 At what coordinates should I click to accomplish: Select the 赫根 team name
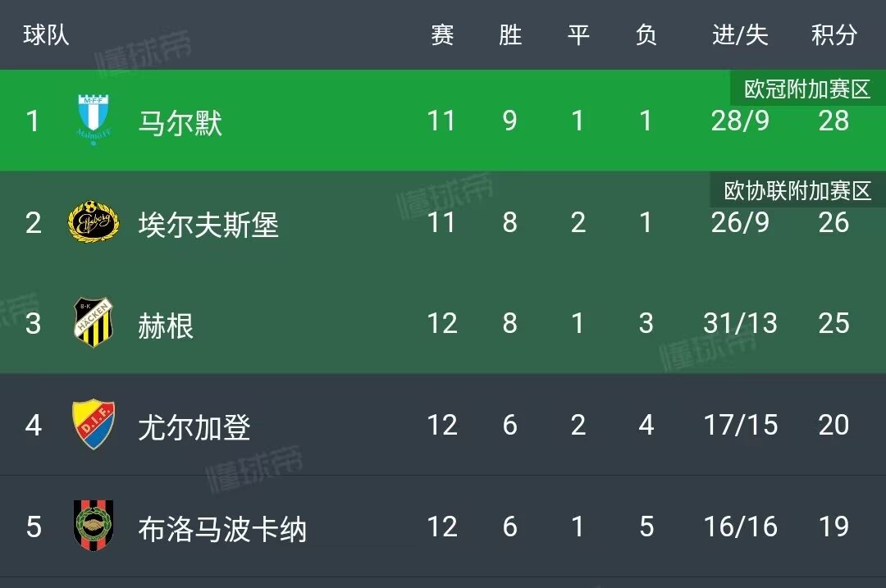[x=166, y=326]
